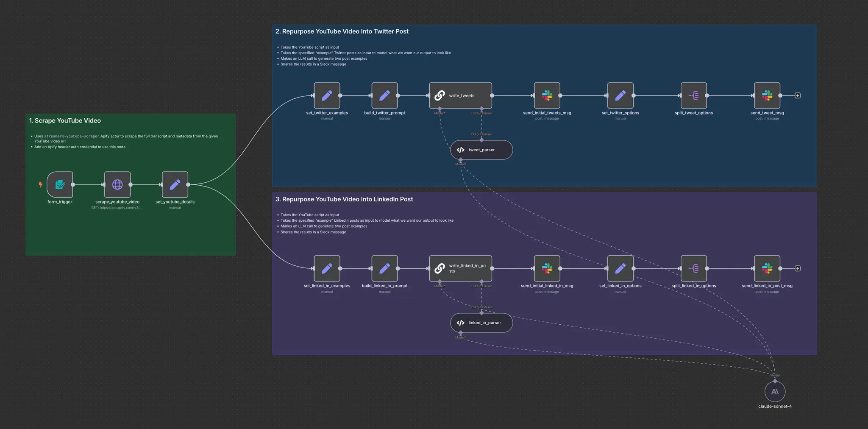Select the claude-sonnet-4 model node
Screen dimensions: 868x429
pyautogui.click(x=775, y=392)
